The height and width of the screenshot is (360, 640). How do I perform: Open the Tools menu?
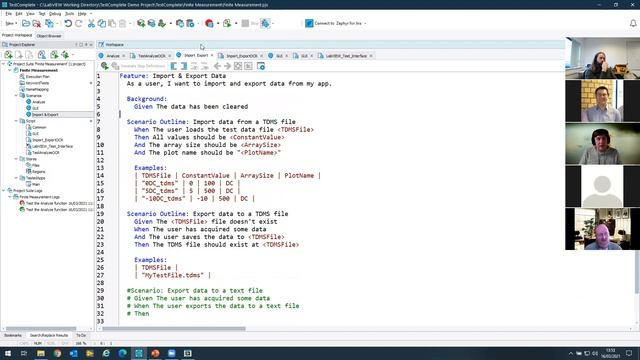[x=69, y=13]
